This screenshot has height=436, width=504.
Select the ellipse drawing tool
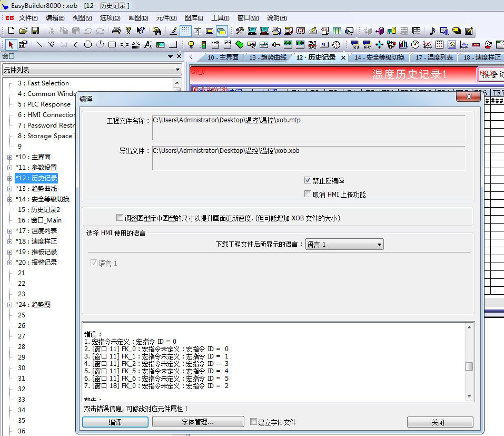point(88,45)
